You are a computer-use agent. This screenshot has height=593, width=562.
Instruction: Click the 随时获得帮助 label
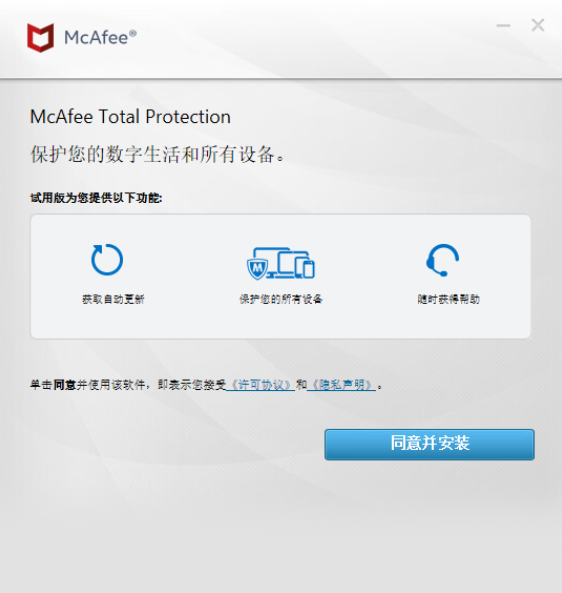pos(449,299)
